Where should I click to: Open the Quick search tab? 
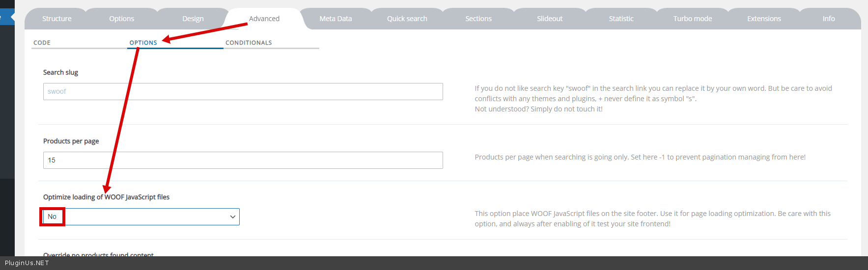coord(407,19)
